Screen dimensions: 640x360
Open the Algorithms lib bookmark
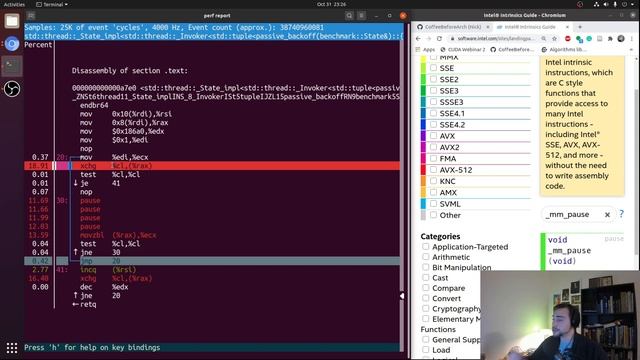click(x=564, y=49)
